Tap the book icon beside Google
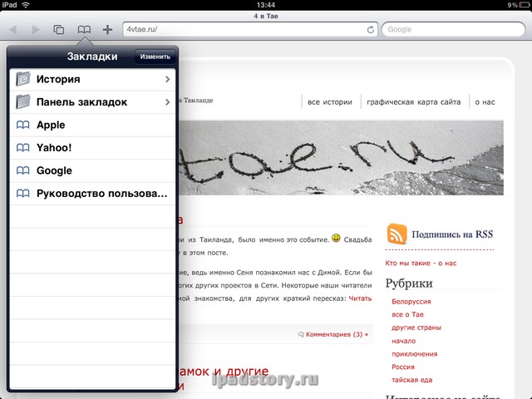The height and width of the screenshot is (399, 532). [22, 170]
